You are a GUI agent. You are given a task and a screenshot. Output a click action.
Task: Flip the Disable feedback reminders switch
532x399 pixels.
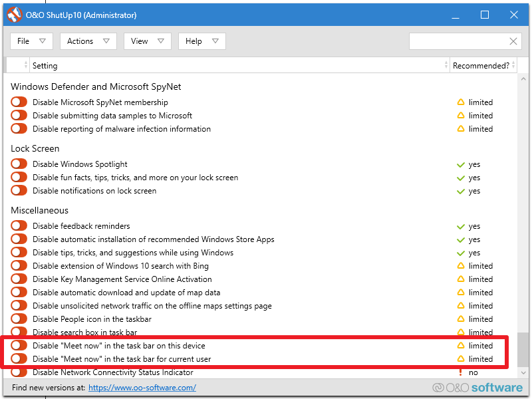(19, 225)
